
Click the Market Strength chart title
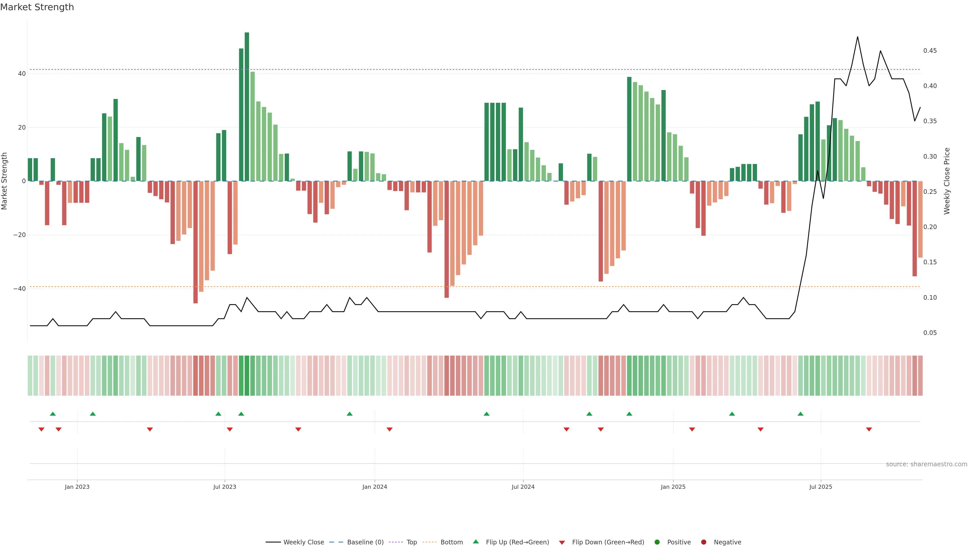click(37, 7)
